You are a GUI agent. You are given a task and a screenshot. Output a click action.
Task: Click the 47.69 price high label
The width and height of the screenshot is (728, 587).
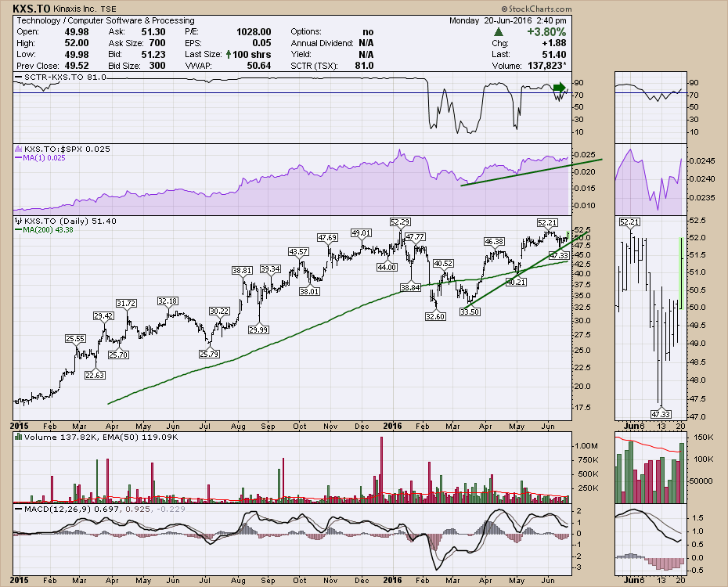click(327, 238)
